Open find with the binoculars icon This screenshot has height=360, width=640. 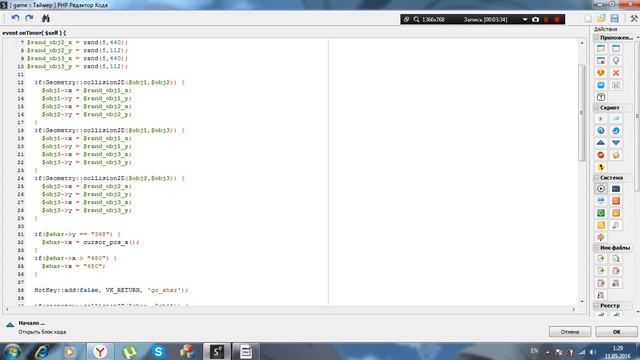pyautogui.click(x=46, y=18)
